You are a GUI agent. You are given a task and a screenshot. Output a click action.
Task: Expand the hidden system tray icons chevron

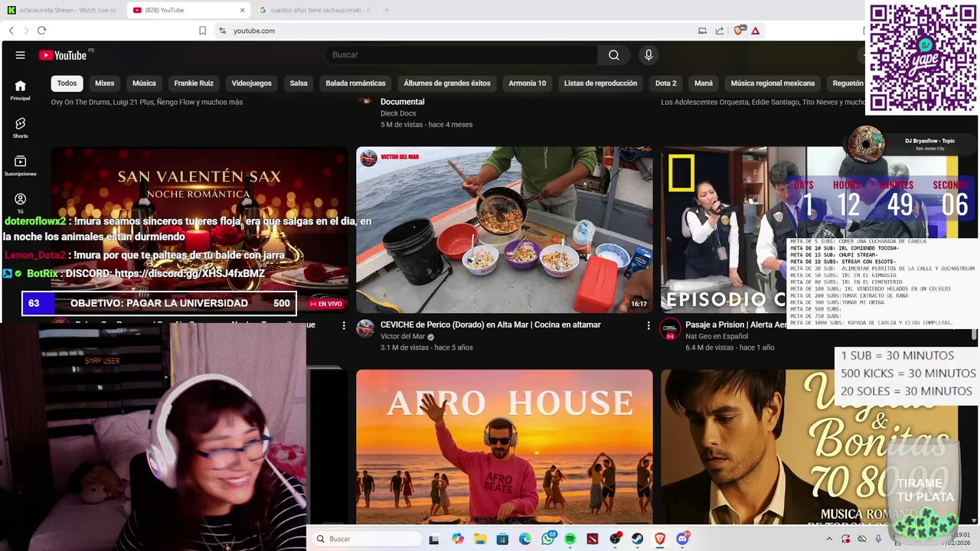829,539
